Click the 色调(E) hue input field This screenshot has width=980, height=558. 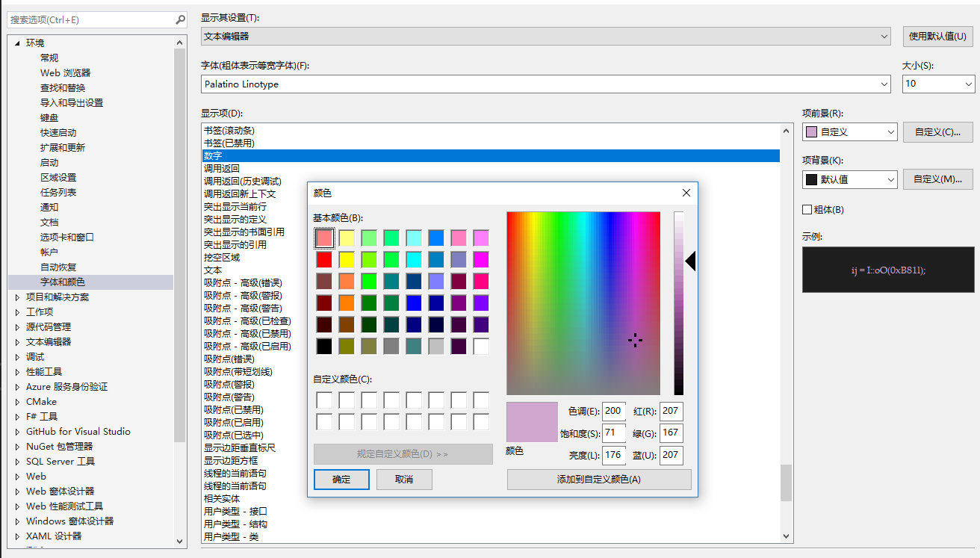tap(614, 411)
